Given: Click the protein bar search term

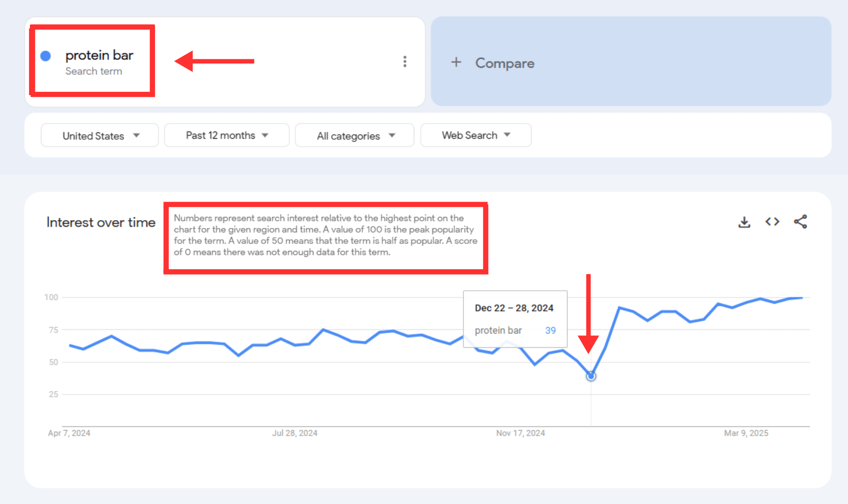Looking at the screenshot, I should tap(99, 56).
